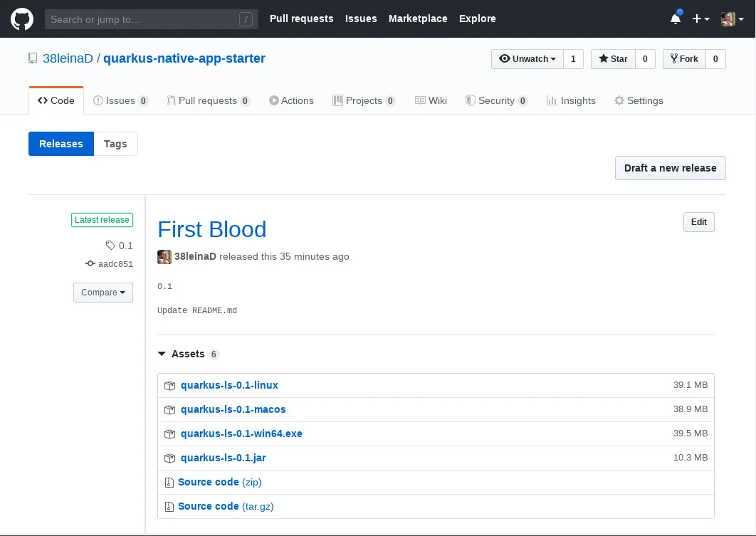
Task: Switch to the Issues tab
Action: pos(120,100)
